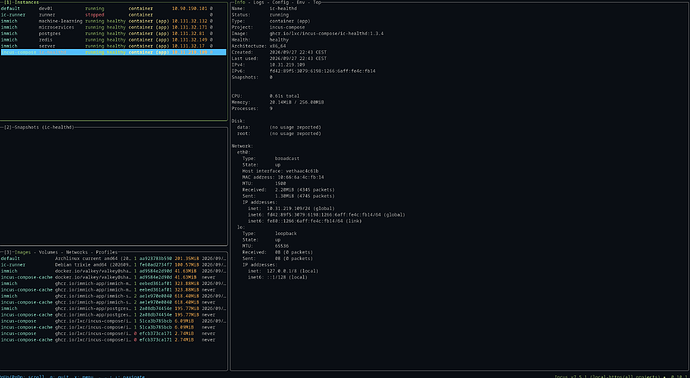Click the IPv6 fd42 address value
690x378 pixels.
pyautogui.click(x=323, y=71)
